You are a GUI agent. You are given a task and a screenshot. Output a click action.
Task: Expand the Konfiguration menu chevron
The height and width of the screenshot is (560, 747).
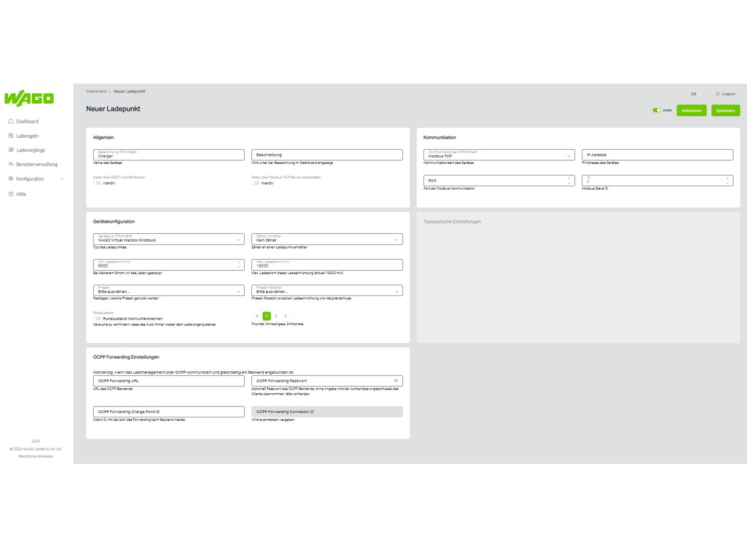click(62, 179)
